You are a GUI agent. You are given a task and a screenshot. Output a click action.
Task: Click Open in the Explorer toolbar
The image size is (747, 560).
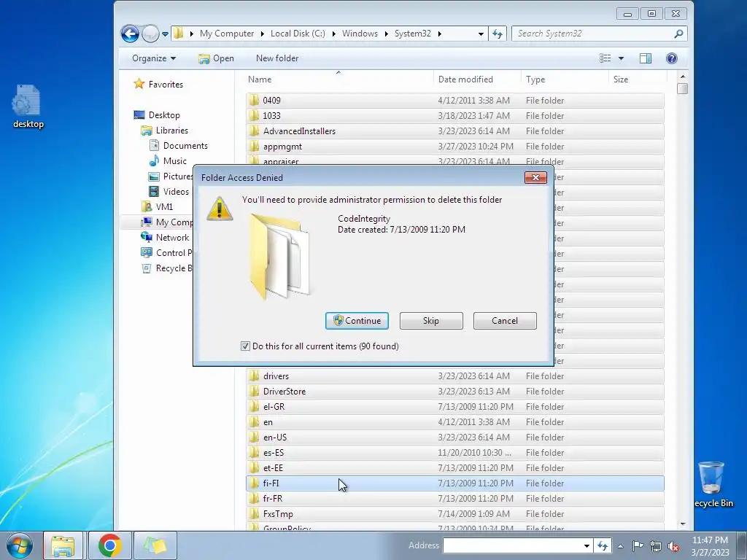coord(216,58)
